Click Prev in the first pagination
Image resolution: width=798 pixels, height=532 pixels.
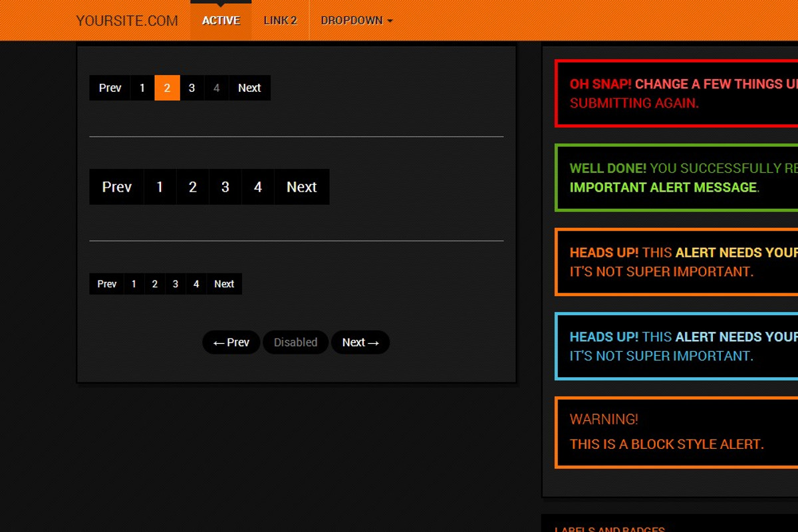tap(110, 88)
